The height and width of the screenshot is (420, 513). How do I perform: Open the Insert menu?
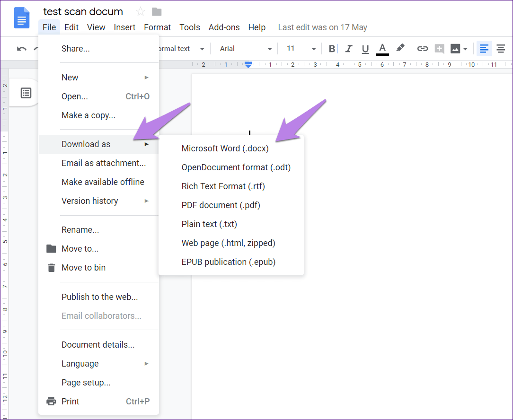coord(124,27)
